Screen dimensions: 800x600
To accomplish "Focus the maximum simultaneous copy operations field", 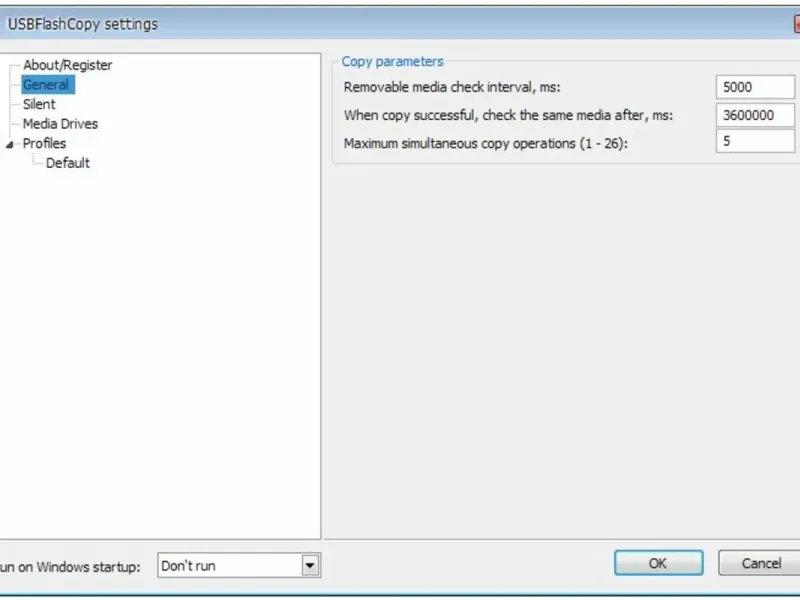I will tap(755, 141).
